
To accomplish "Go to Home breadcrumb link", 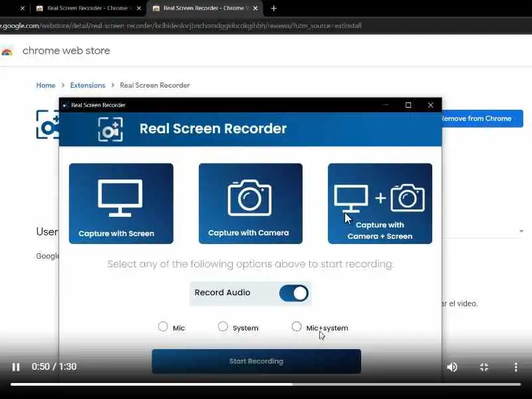I will (x=46, y=85).
